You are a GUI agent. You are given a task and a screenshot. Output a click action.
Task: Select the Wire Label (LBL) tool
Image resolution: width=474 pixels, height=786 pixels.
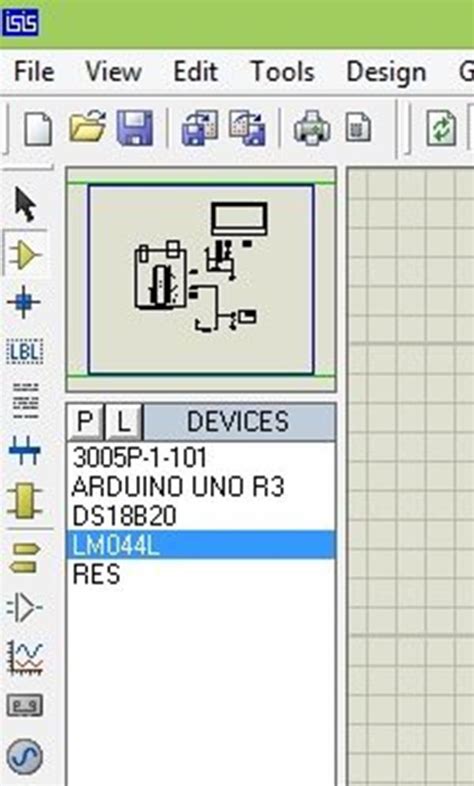tap(25, 352)
